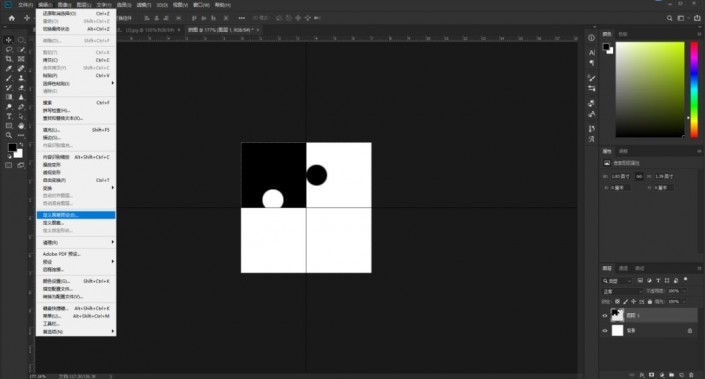
Task: Open the Layers panel flyout menu
Action: (x=699, y=268)
